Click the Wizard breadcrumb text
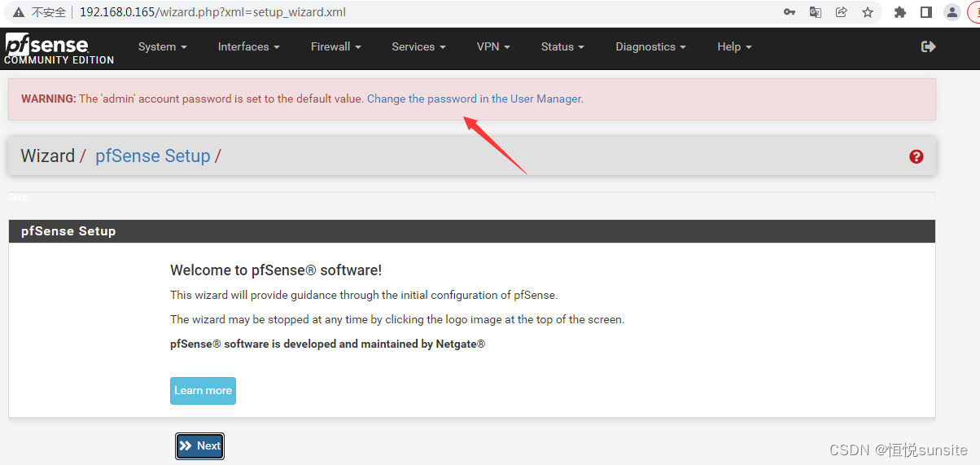 coord(47,156)
